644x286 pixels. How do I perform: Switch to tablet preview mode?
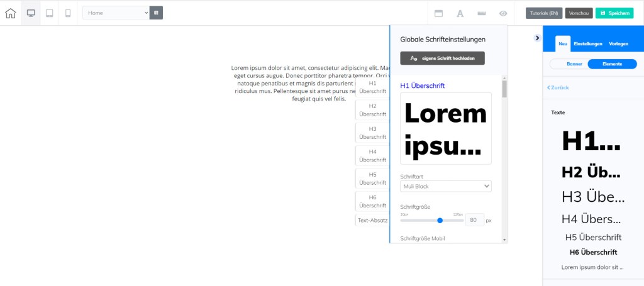50,13
